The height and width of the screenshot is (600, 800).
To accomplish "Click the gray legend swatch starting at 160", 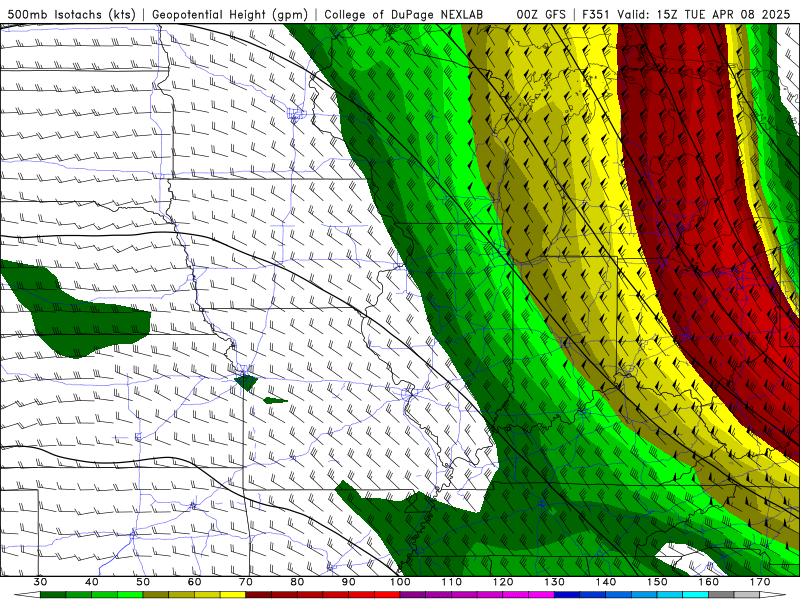I will [721, 595].
